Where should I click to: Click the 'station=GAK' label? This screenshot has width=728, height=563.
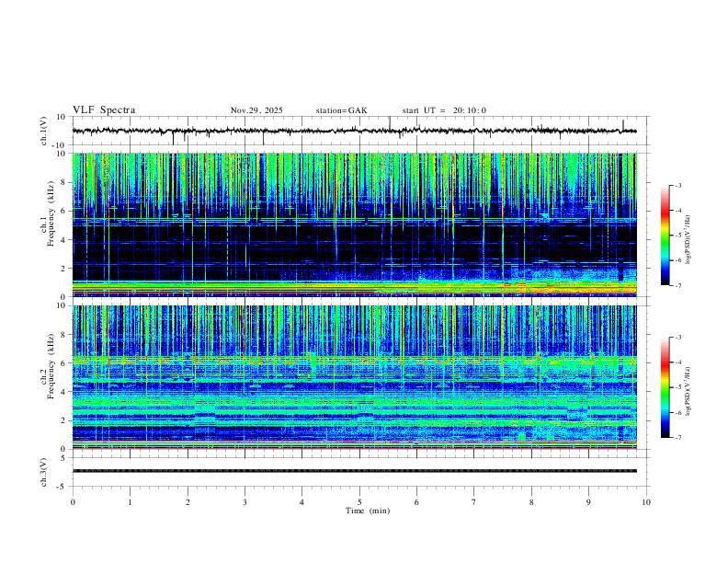[341, 110]
